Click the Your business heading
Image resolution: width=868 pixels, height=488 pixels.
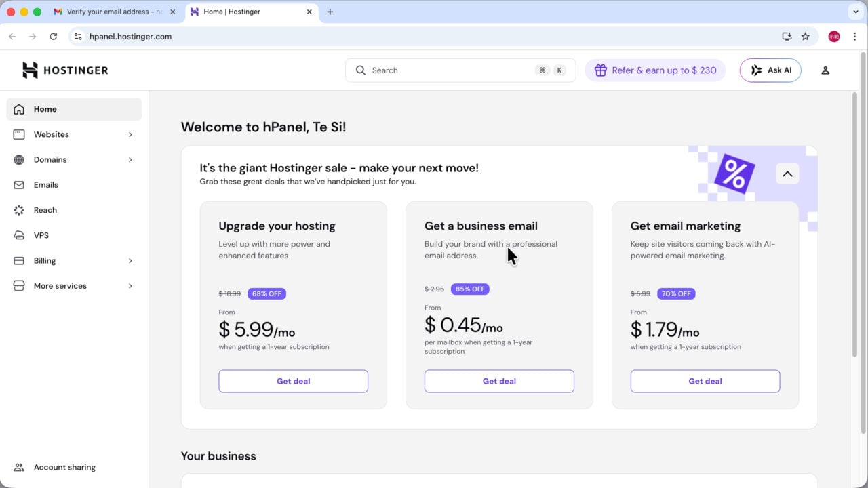click(218, 456)
